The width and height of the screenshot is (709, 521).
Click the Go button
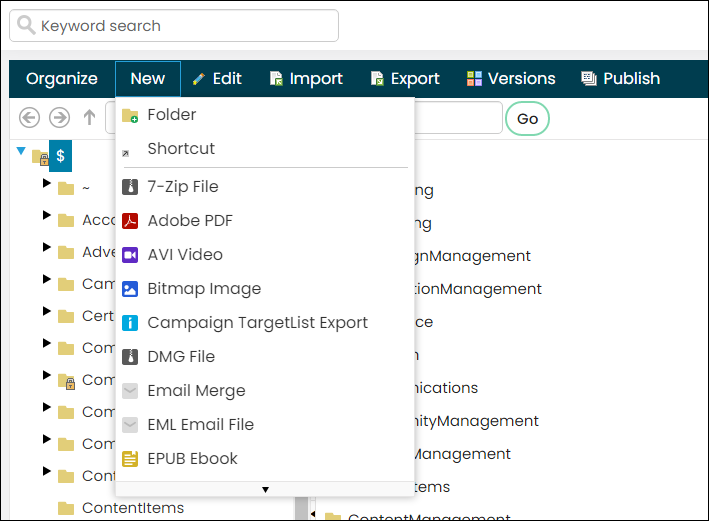coord(527,118)
